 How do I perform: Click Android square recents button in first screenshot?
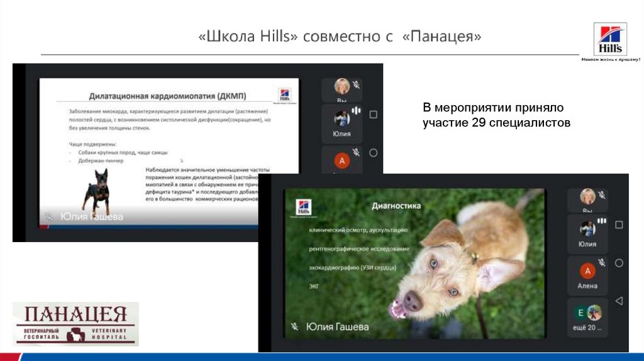[x=373, y=114]
